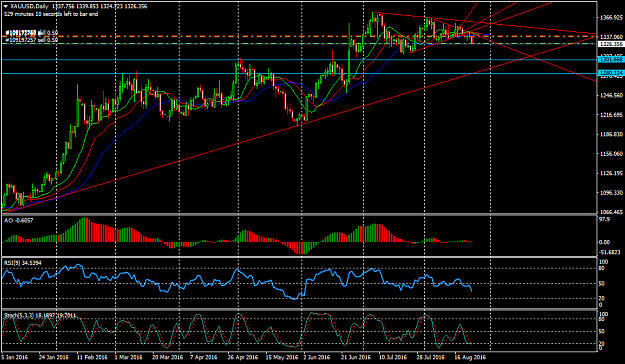Click the 15 May 2016 date label
Viewport: 625px width, 364px height.
[282, 357]
